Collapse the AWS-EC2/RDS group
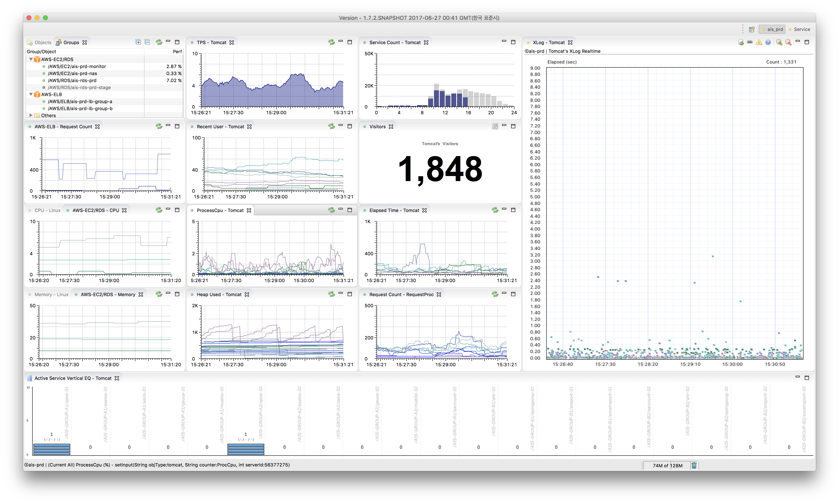The height and width of the screenshot is (504, 839). pyautogui.click(x=31, y=59)
